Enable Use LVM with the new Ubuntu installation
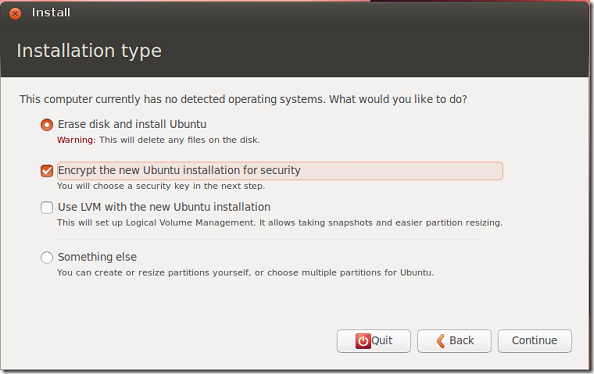Screen dimensions: 594x374 tap(47, 208)
